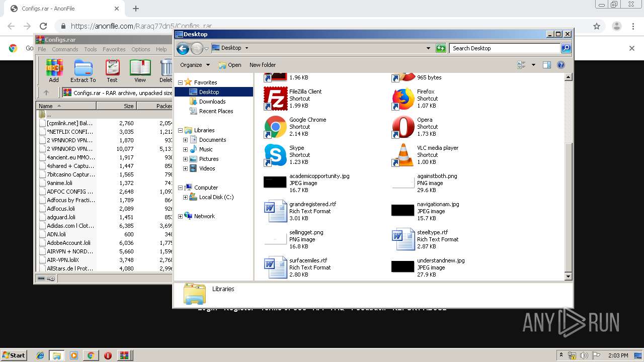Screen dimensions: 644x362
Task: Click the WinRAR Extract To icon
Action: (x=83, y=71)
